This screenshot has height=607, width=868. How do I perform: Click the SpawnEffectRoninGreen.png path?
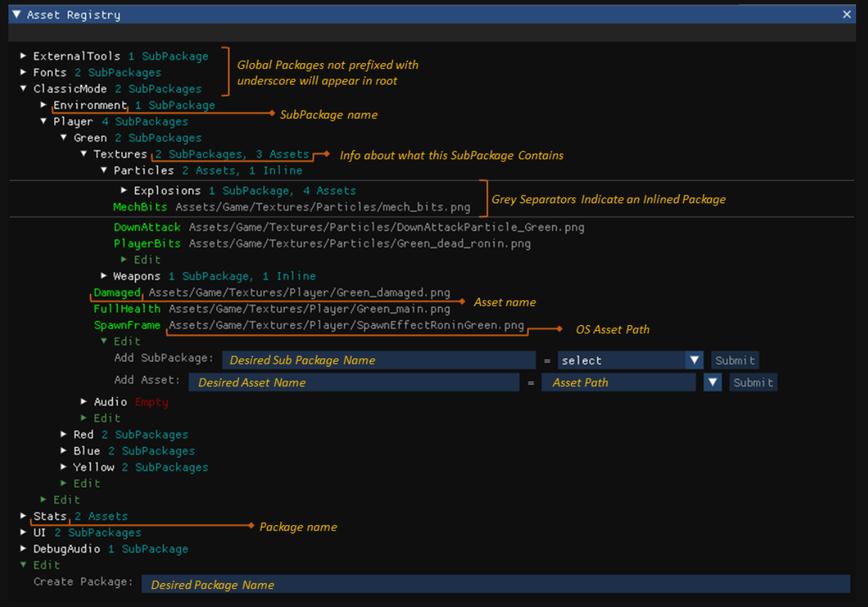[346, 325]
